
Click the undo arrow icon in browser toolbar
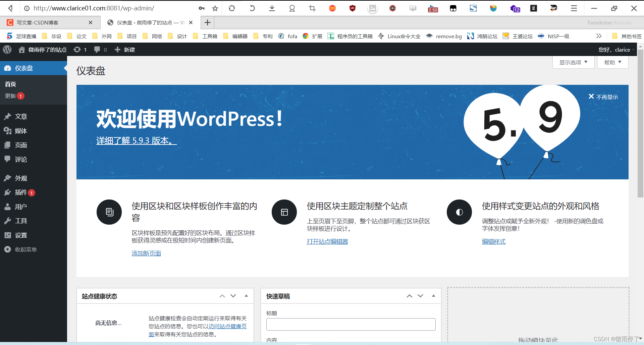click(252, 8)
